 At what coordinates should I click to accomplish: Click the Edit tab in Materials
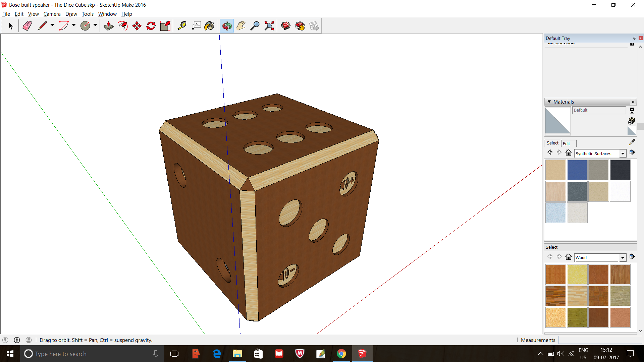coord(567,143)
